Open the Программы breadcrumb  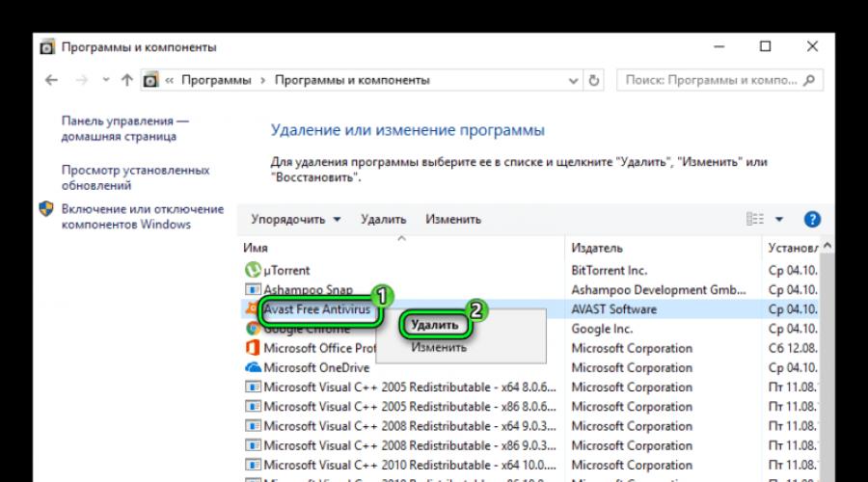coord(216,80)
